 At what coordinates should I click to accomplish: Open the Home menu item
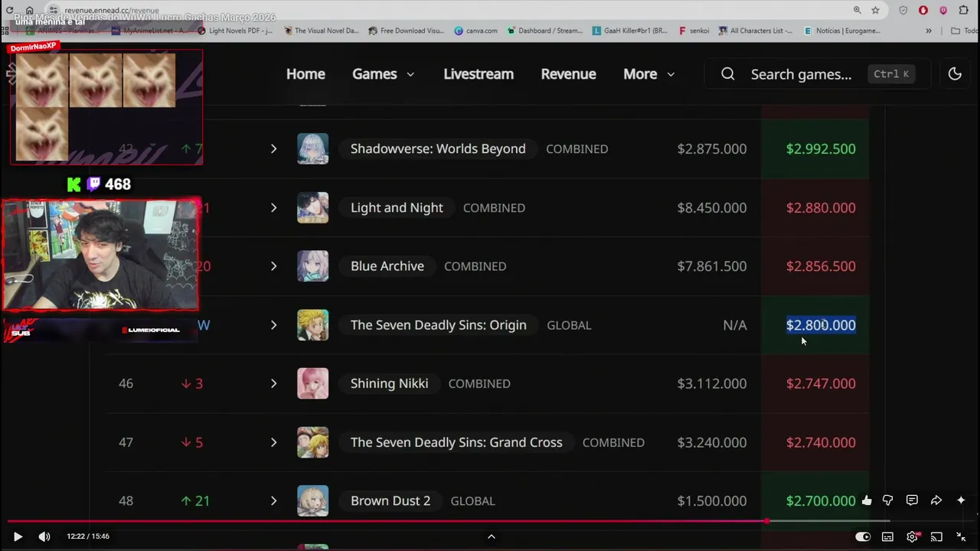tap(305, 74)
